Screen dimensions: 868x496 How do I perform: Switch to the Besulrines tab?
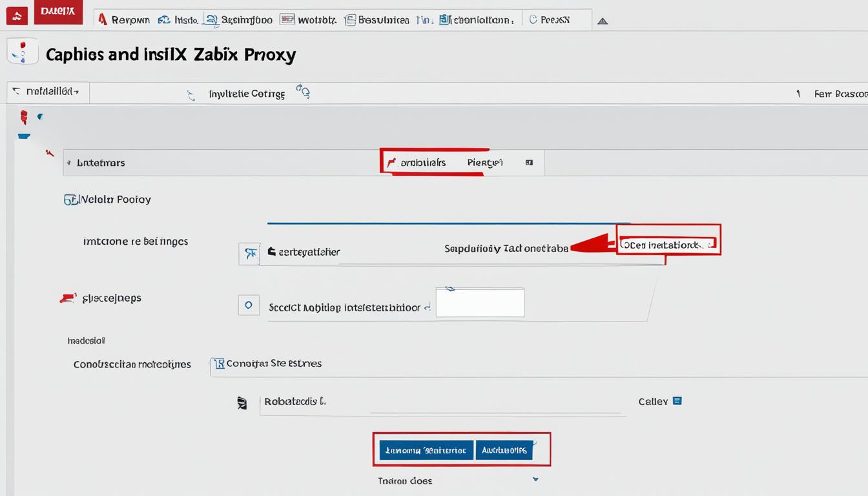pos(378,20)
